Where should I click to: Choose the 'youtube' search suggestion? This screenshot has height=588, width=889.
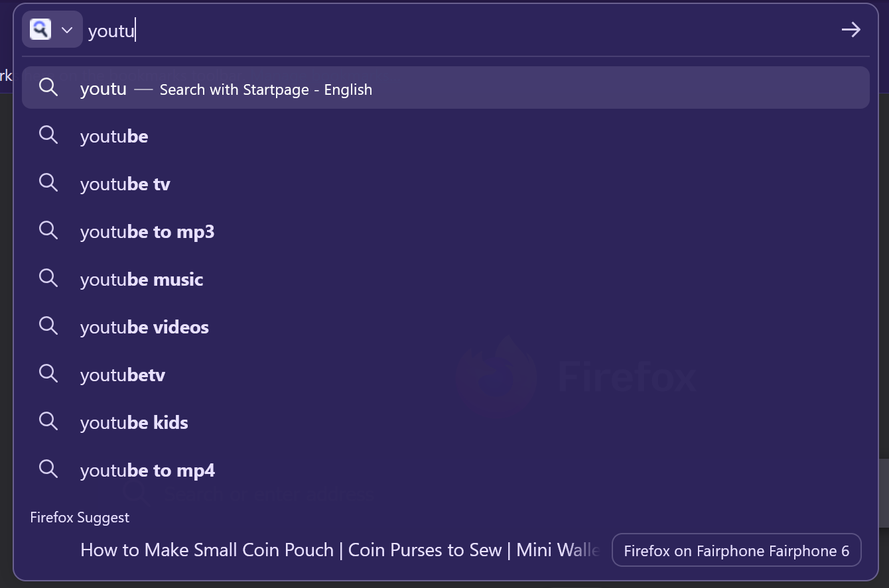(114, 137)
